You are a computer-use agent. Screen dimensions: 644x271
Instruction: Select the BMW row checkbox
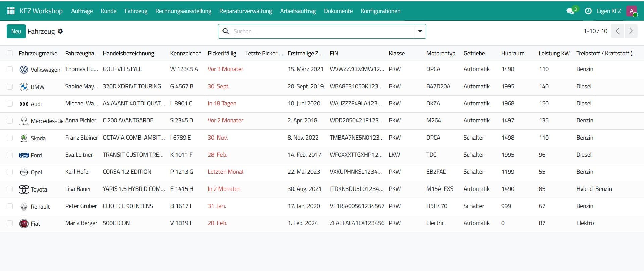tap(10, 87)
